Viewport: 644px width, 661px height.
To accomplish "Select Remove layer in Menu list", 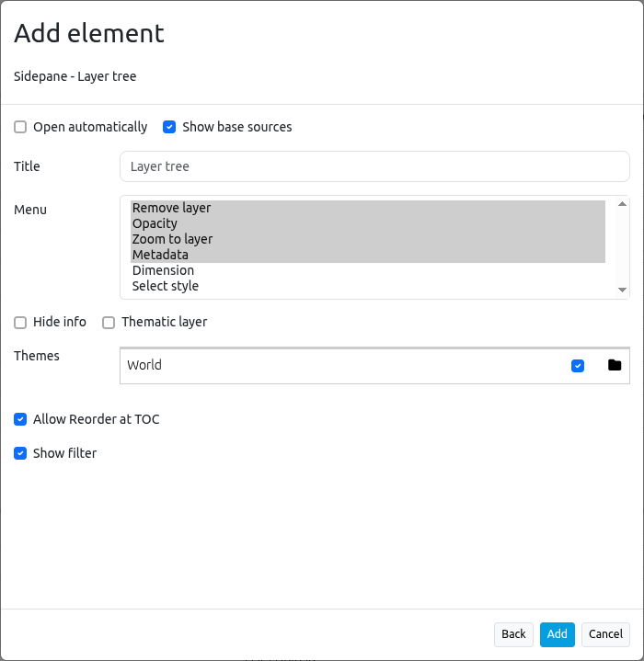I will pos(172,208).
